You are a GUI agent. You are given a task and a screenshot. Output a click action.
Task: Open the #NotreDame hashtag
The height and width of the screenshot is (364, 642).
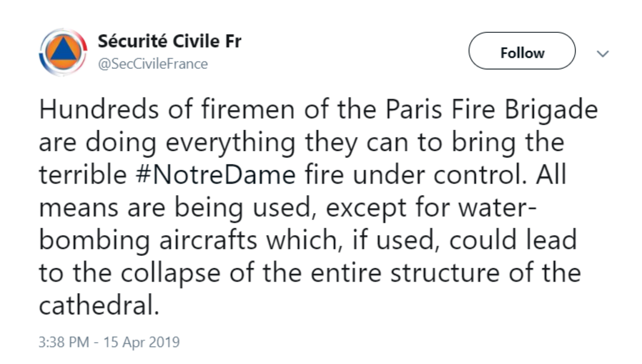click(x=215, y=174)
